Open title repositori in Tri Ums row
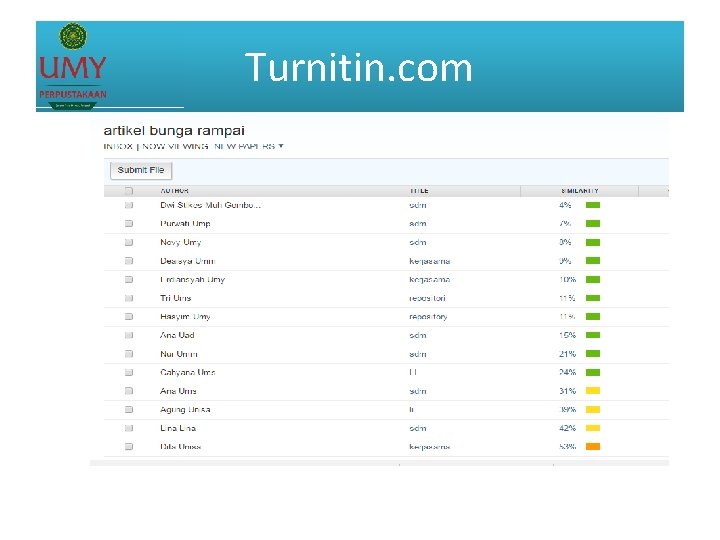 pyautogui.click(x=427, y=298)
